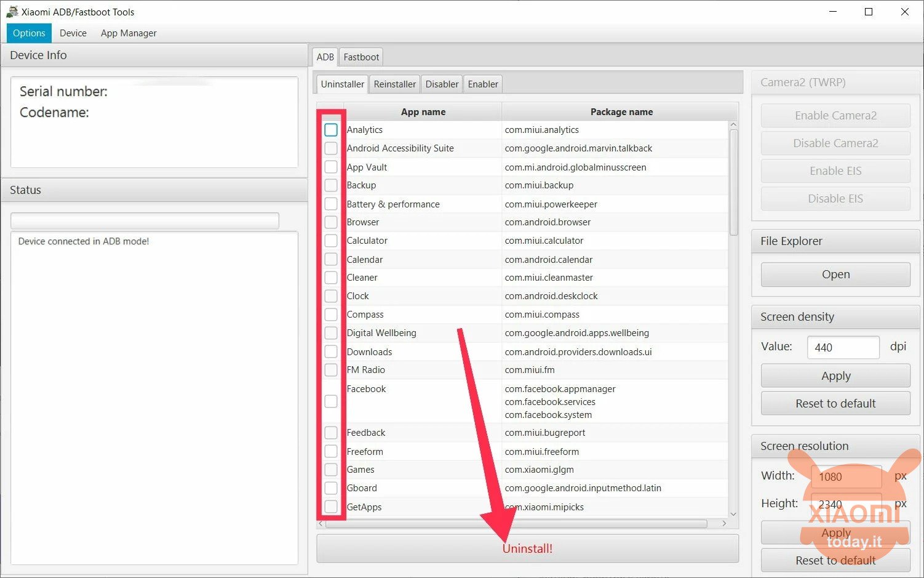Click package com.google.android.inputmethod.latin
The height and width of the screenshot is (578, 924).
[583, 488]
